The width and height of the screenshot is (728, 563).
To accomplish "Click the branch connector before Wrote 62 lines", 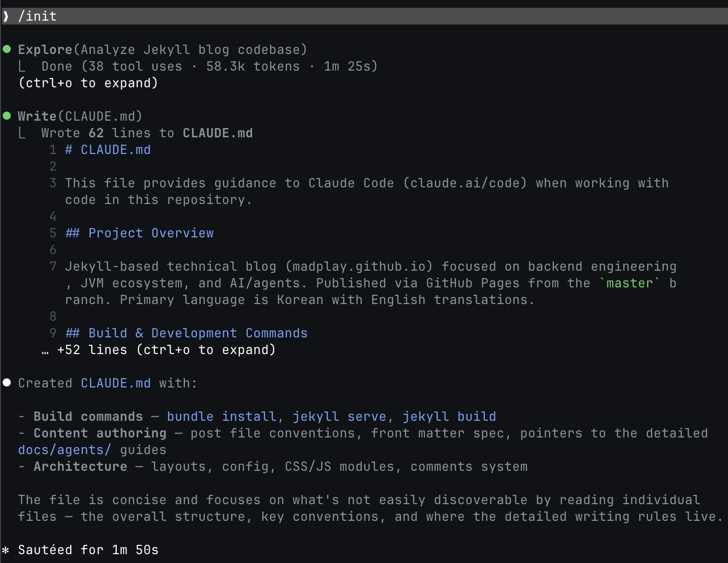I will point(22,133).
